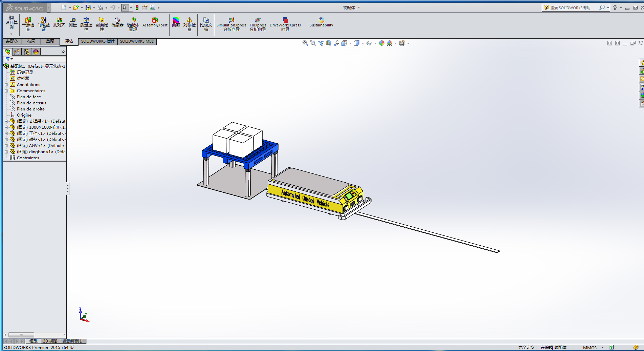
Task: Open 比较文档 compare documents
Action: (206, 24)
